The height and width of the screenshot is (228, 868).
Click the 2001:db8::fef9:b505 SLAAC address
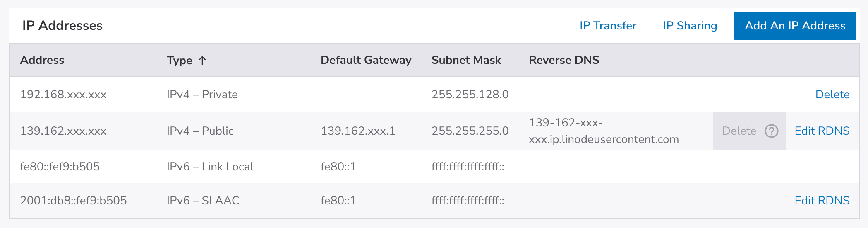[x=73, y=201]
